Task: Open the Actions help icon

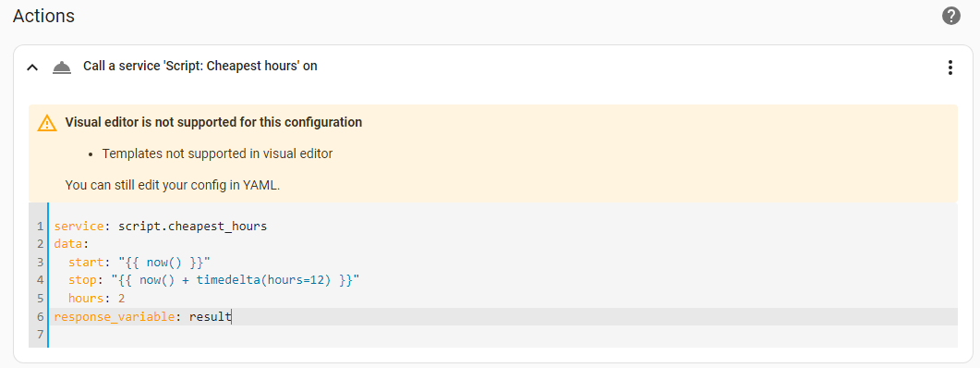Action: coord(950,17)
